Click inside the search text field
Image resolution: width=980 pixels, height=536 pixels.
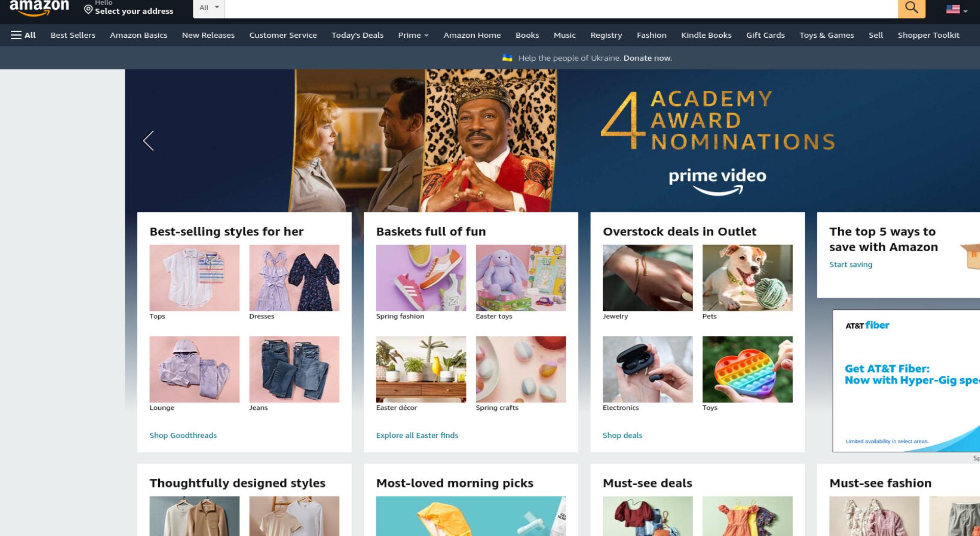coord(561,9)
